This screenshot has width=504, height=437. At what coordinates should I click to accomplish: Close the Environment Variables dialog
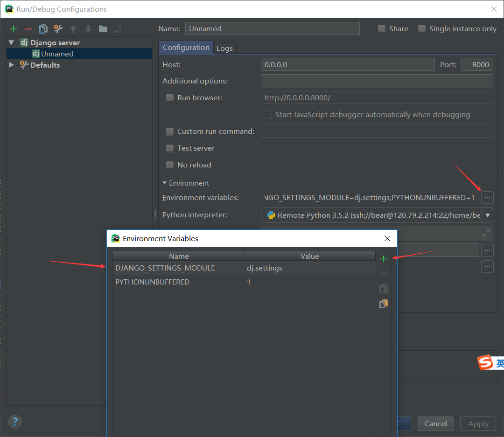(x=387, y=238)
